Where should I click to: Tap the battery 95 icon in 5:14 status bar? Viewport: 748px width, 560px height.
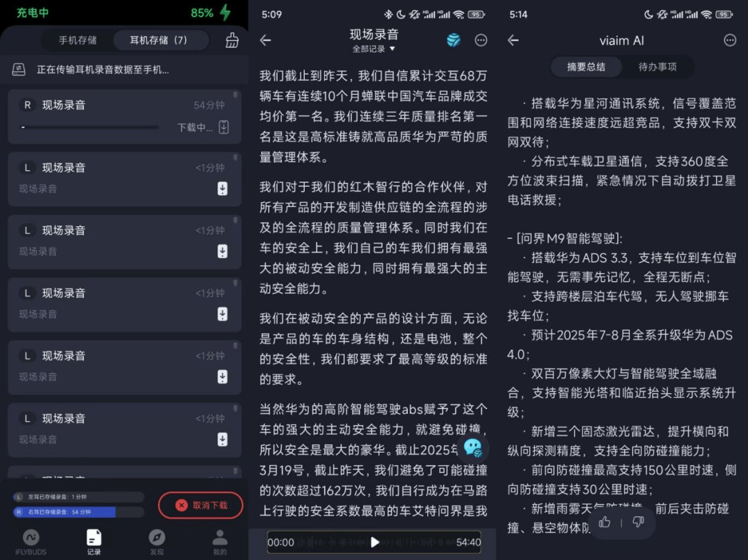click(x=724, y=15)
